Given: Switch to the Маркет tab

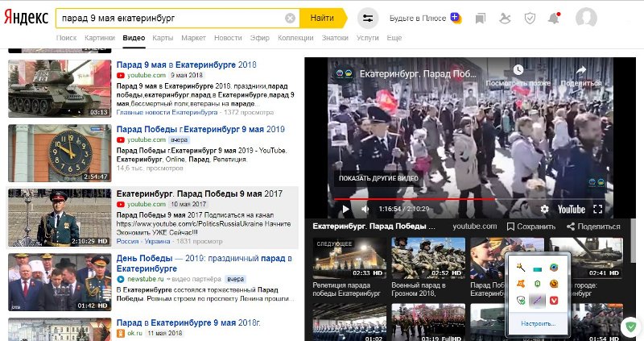Looking at the screenshot, I should click(x=193, y=38).
